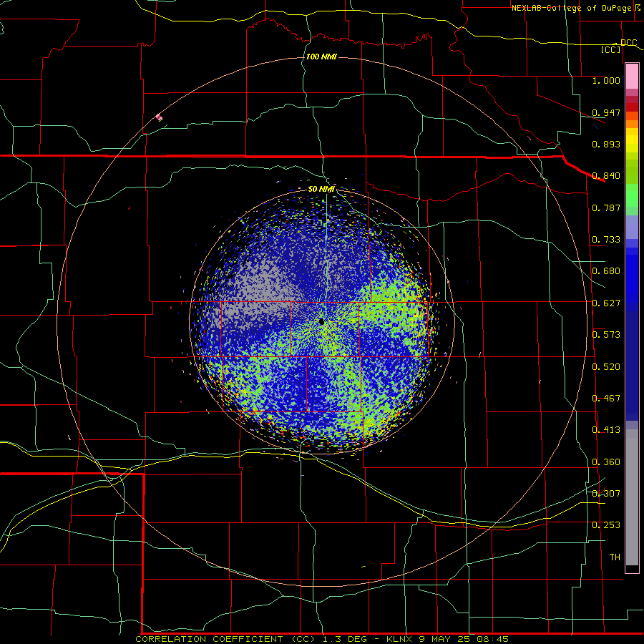This screenshot has height=644, width=644.
Task: Click the gray band of the color bar
Action: tap(632, 497)
